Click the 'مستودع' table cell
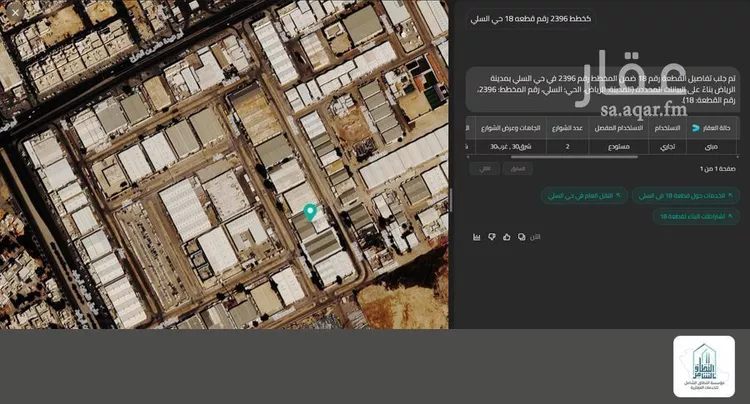The image size is (750, 404). click(618, 147)
